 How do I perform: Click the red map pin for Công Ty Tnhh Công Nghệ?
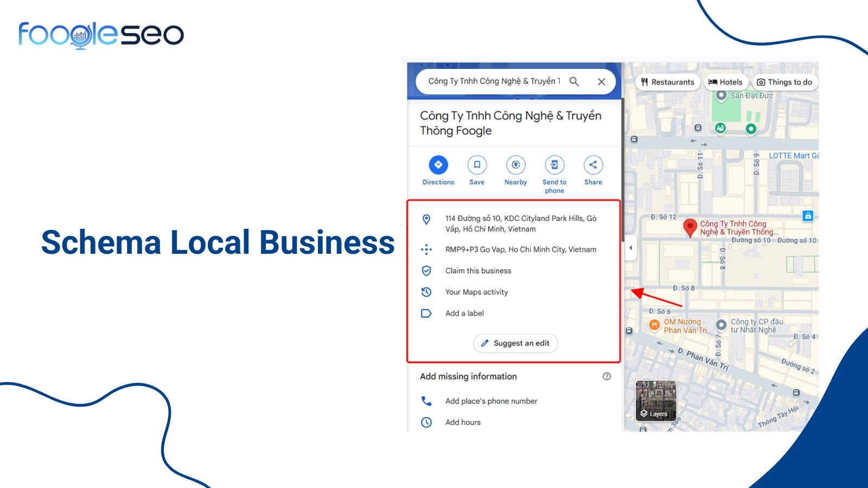(690, 228)
